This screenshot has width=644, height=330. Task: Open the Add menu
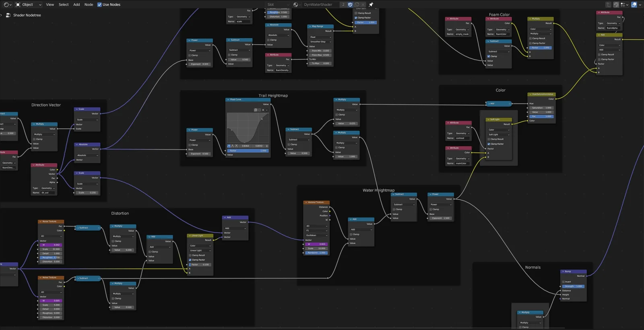pyautogui.click(x=76, y=4)
